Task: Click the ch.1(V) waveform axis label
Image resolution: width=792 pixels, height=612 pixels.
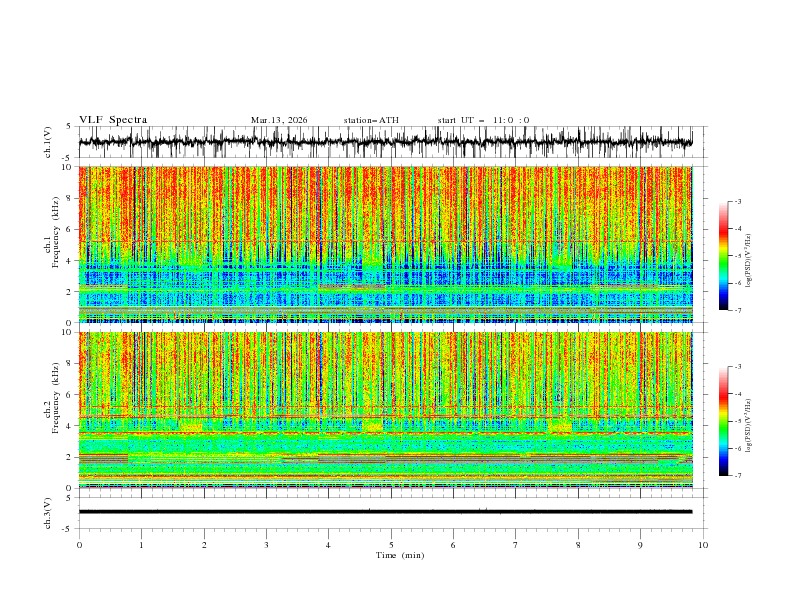Action: click(x=48, y=142)
